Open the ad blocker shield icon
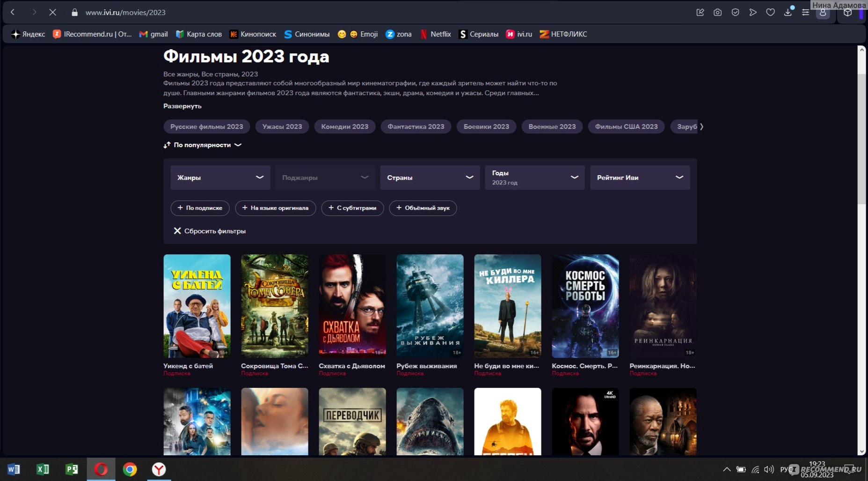The image size is (868, 481). click(x=735, y=13)
